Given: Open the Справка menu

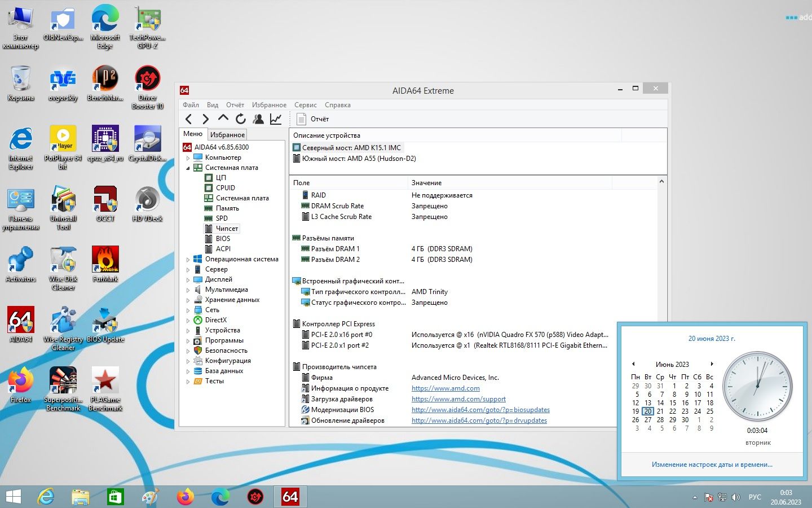Looking at the screenshot, I should point(337,105).
